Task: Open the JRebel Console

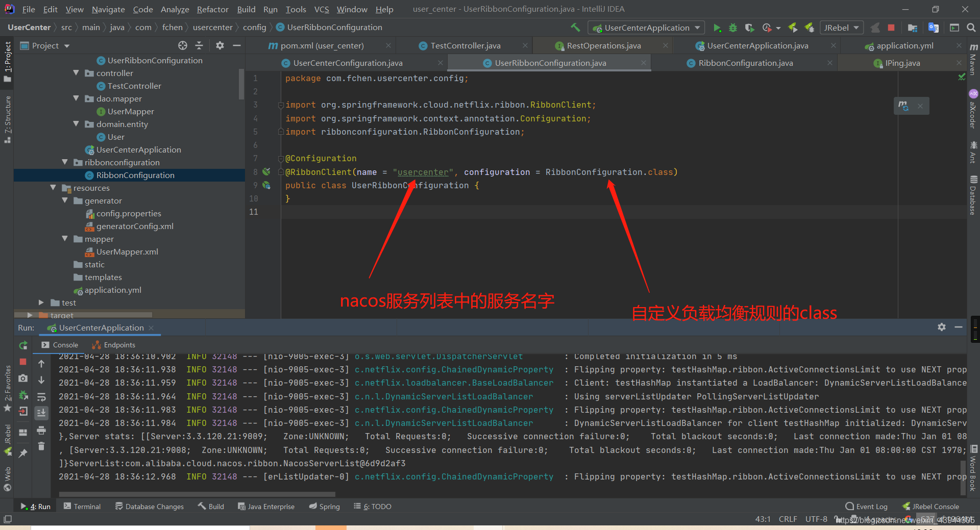Action: coord(930,507)
